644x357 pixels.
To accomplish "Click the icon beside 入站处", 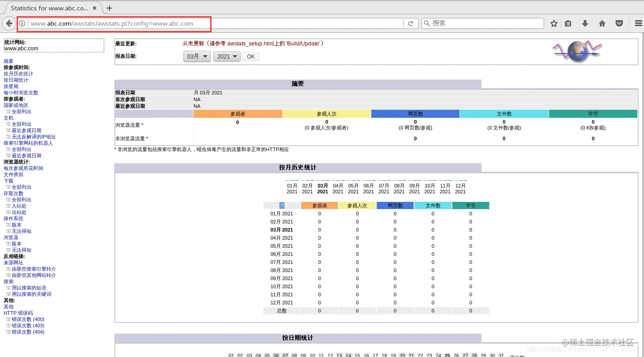I will [x=8, y=206].
